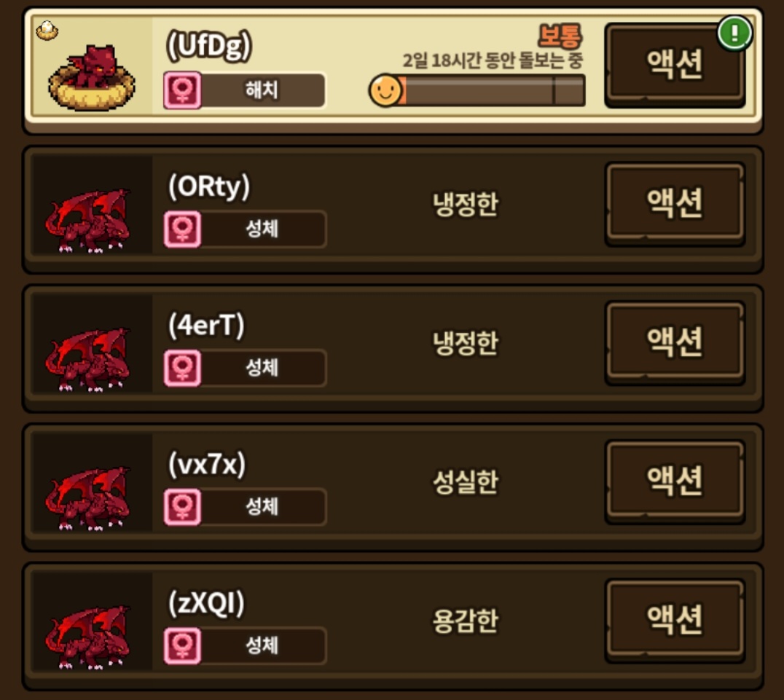
Task: Tap the 액션 button for 4erT dragon
Action: [675, 343]
